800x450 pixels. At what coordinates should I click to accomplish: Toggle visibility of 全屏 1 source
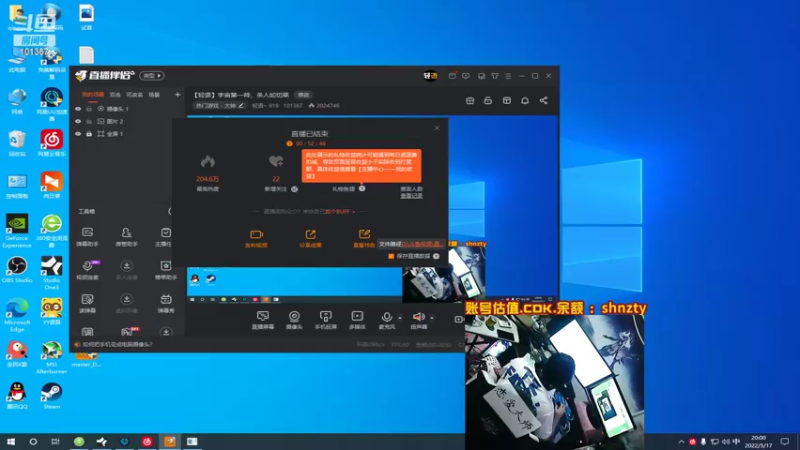[78, 134]
